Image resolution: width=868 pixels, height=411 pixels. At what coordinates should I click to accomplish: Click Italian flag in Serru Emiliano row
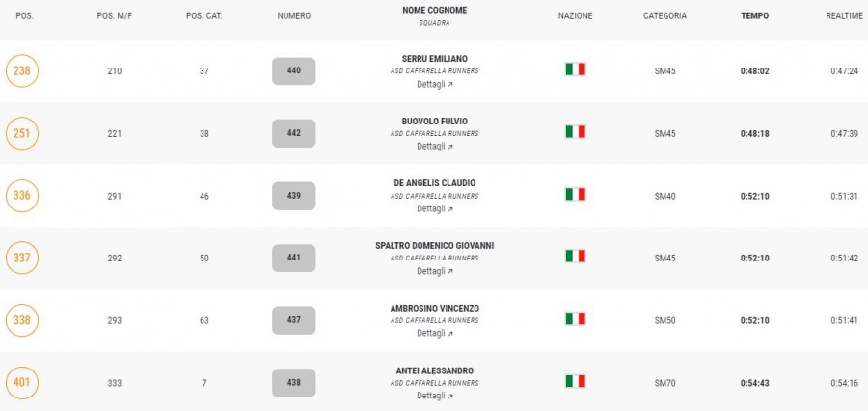575,69
